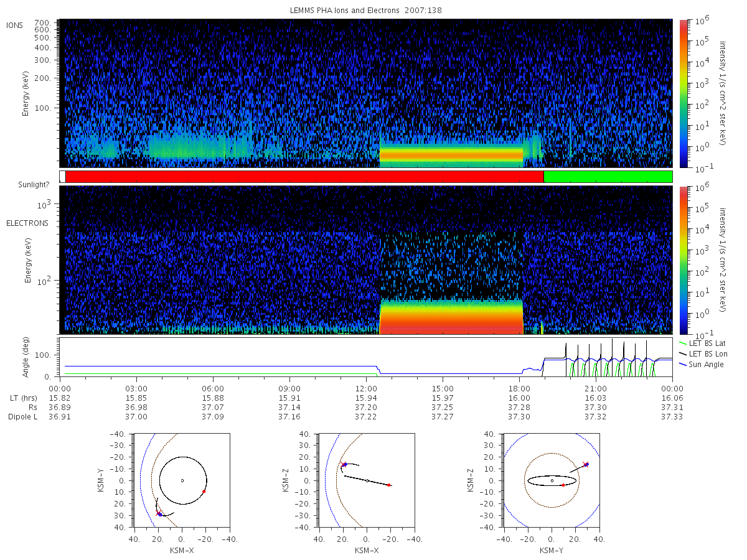Click the electrons intensity color scale bar
Screen dimensions: 747x560
tap(684, 259)
